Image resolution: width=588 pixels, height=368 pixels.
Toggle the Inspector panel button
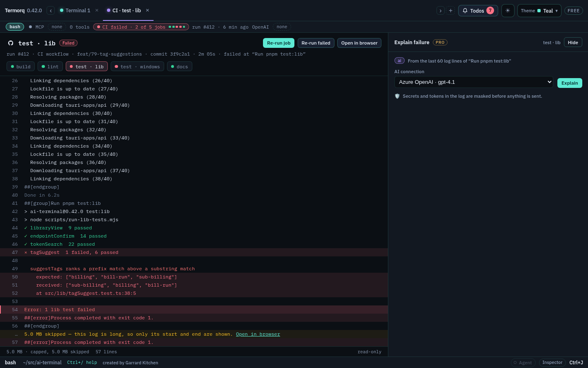tap(552, 363)
